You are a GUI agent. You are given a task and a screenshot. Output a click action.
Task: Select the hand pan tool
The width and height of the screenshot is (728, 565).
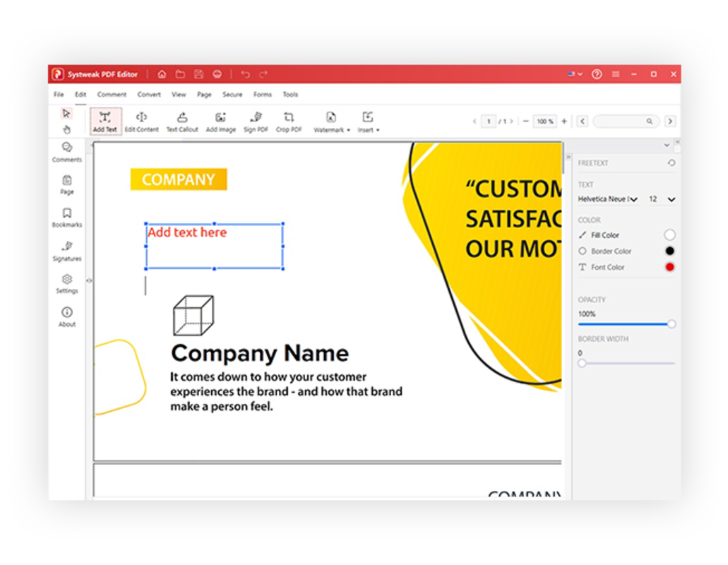66,129
